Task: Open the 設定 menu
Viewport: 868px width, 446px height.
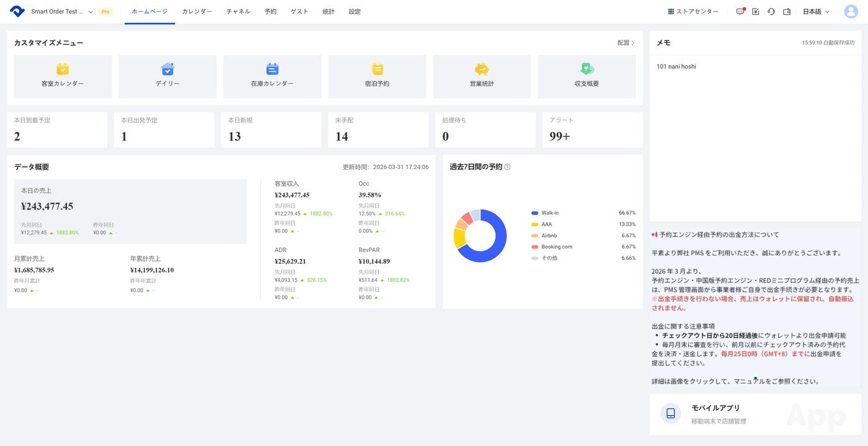Action: click(x=355, y=12)
